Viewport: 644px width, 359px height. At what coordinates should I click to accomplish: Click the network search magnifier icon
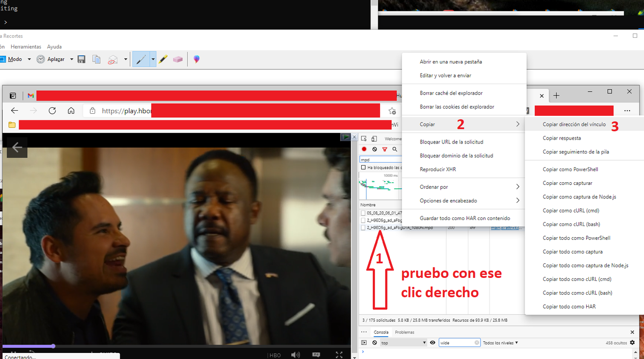click(395, 150)
